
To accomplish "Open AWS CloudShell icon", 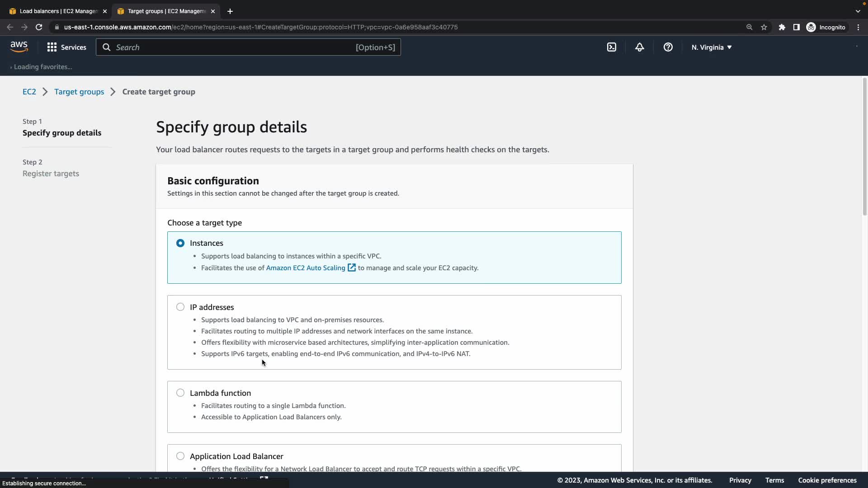I will [611, 47].
